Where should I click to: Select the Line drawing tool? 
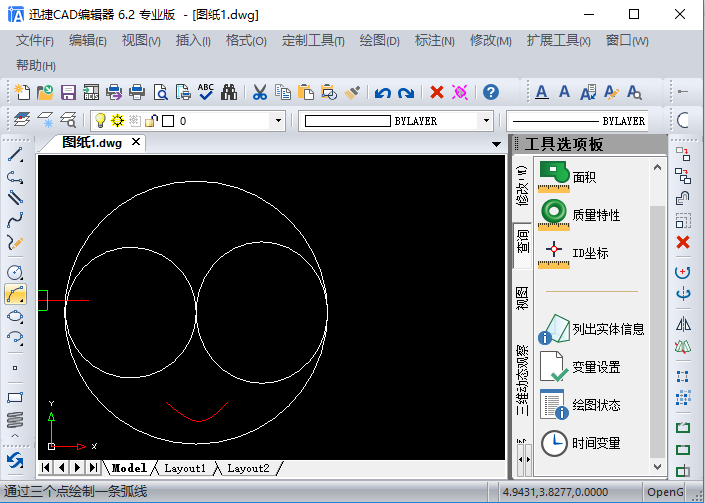point(15,154)
